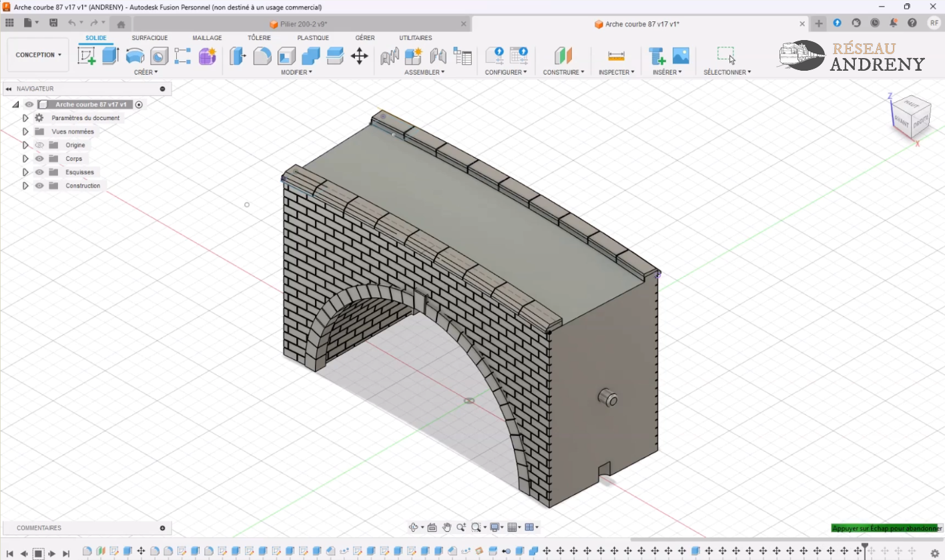
Task: Select the Measure tool in Inspecter
Action: click(616, 56)
